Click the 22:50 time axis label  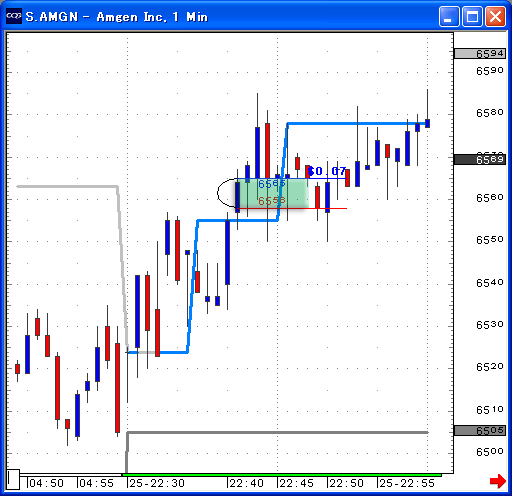(x=346, y=483)
